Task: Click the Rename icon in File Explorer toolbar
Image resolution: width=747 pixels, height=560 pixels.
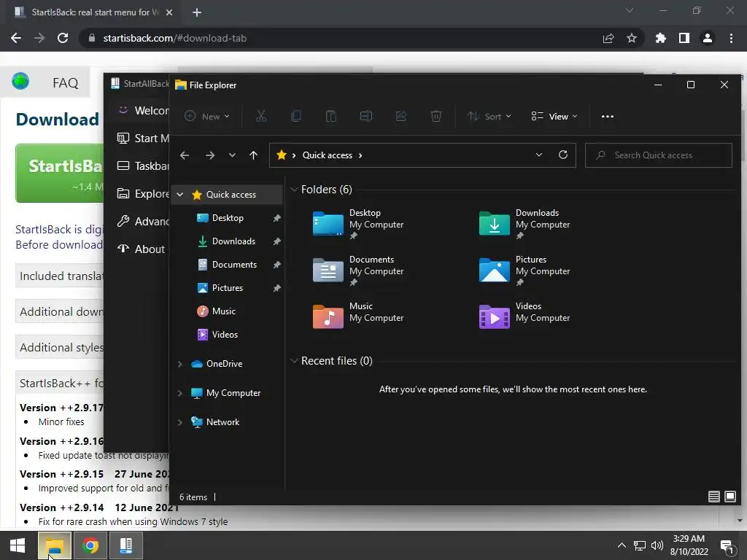Action: 366,116
